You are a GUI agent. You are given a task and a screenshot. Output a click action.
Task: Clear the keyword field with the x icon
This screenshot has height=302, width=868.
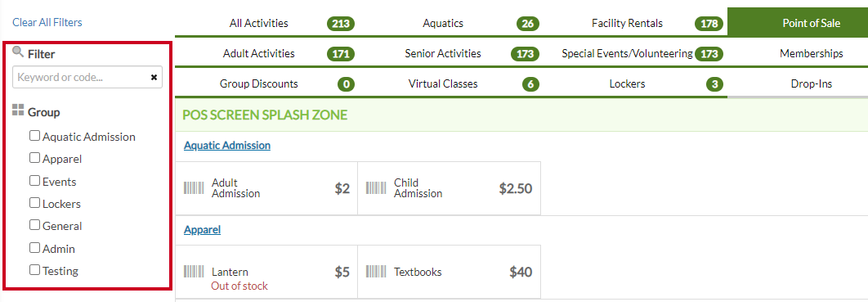pos(154,78)
